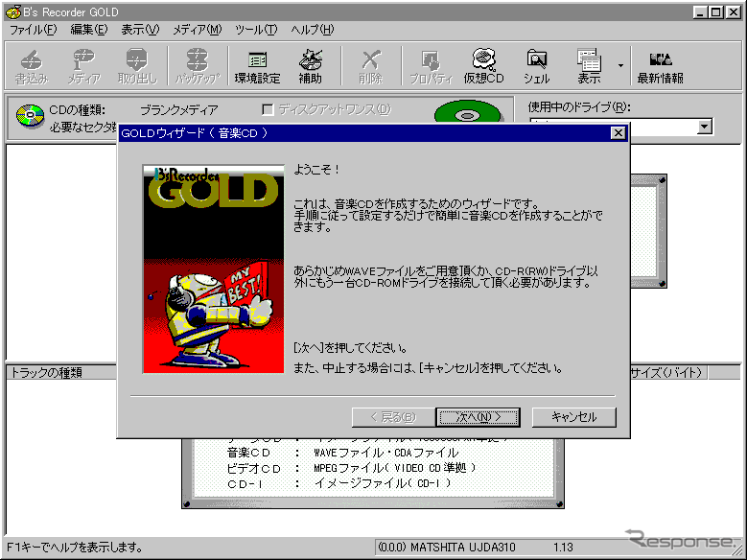Screen dimensions: 747x560
Task: Click the 取り出し (Eject) toolbar icon
Action: [x=137, y=67]
